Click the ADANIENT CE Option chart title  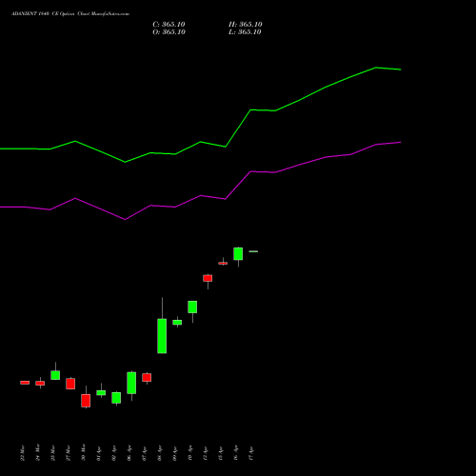(x=70, y=14)
